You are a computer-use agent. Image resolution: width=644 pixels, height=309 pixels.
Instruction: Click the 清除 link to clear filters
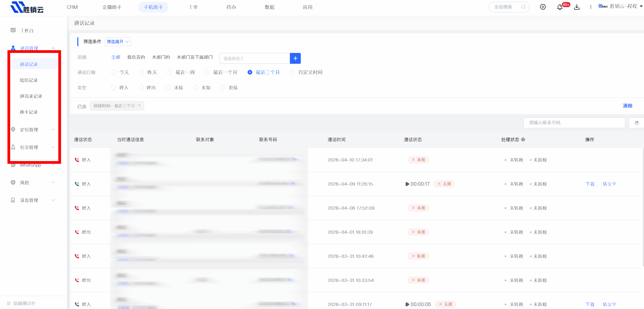pyautogui.click(x=627, y=106)
